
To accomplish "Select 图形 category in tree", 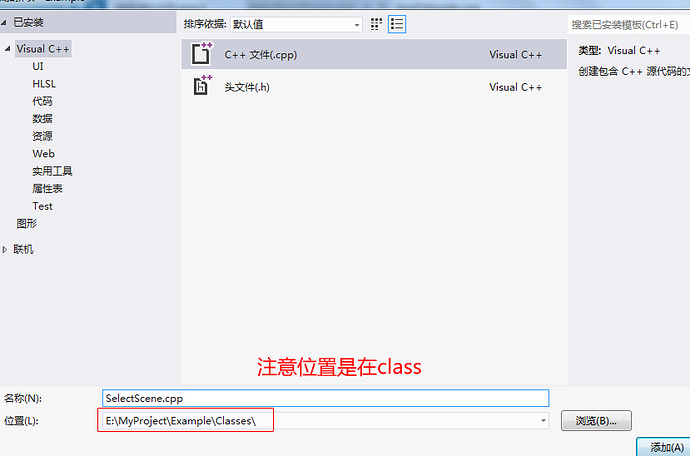I will [x=27, y=224].
